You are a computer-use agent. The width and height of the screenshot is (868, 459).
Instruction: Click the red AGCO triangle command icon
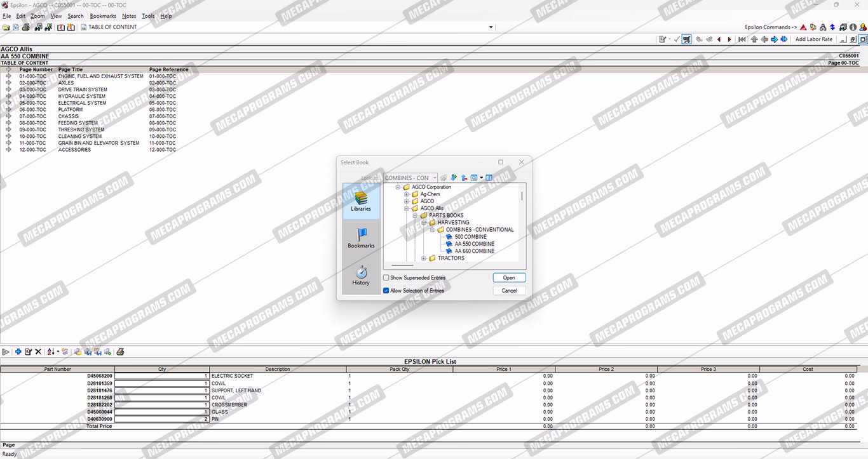tap(803, 27)
